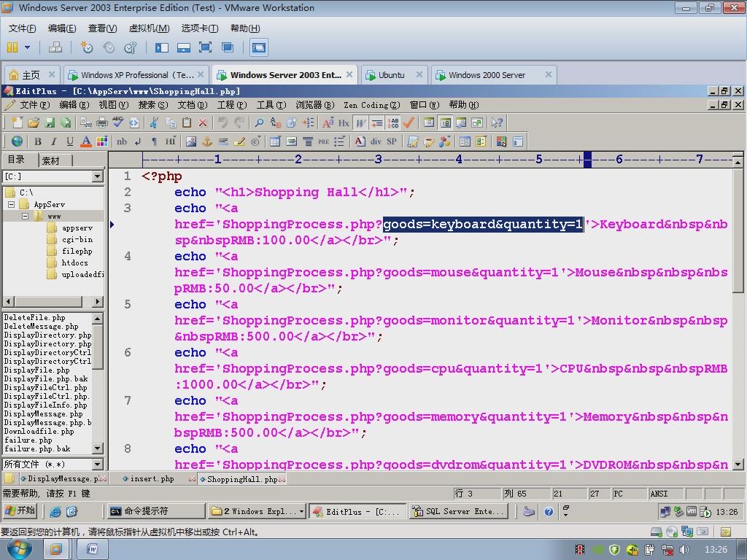Screen dimensions: 747x560
Task: Click the context help pointer icon
Action: coord(497,122)
